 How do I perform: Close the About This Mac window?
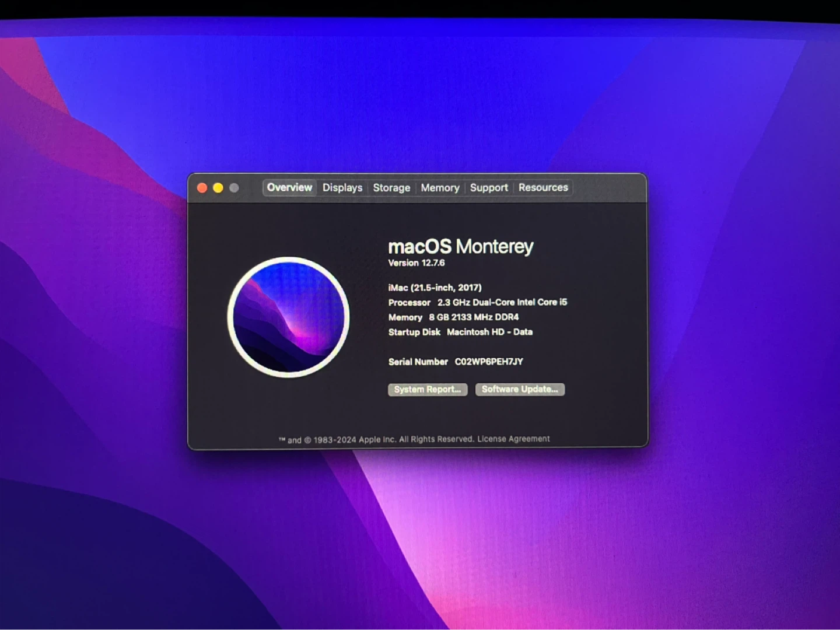coord(202,188)
